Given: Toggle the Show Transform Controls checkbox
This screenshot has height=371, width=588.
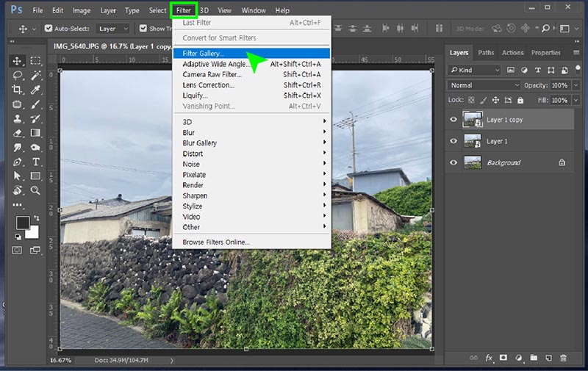Looking at the screenshot, I should [143, 28].
